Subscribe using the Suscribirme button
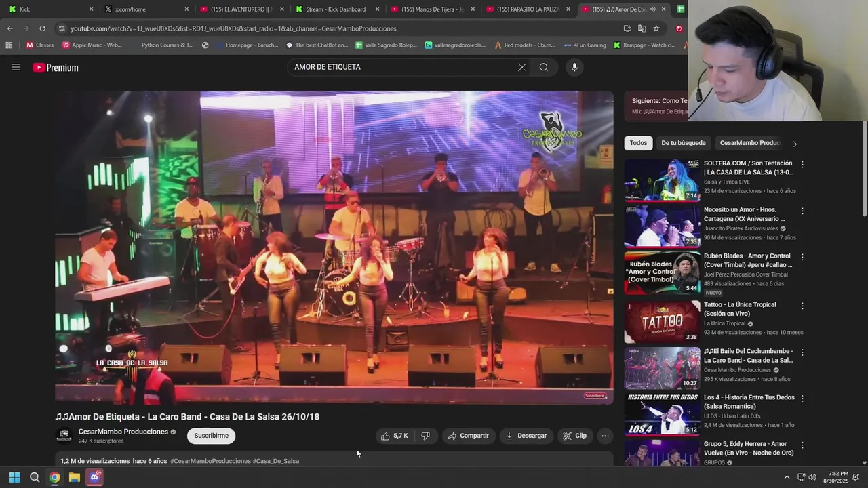Viewport: 868px width, 488px height. [x=212, y=436]
